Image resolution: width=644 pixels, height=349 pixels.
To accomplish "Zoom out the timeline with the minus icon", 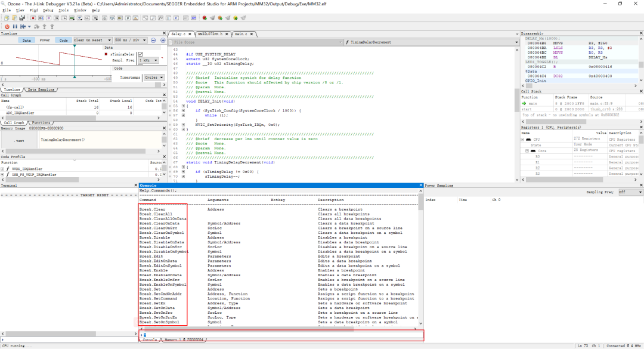I will [153, 41].
